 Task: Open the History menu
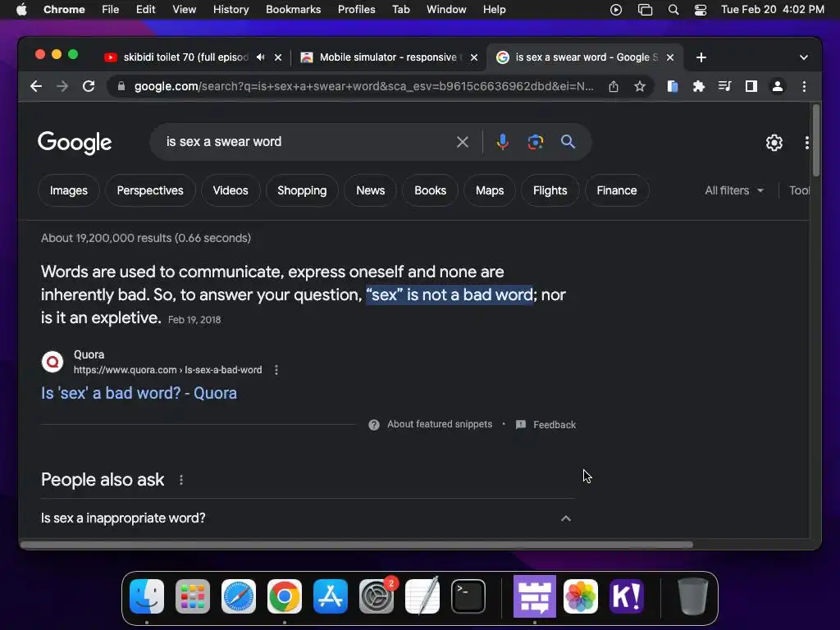[231, 10]
